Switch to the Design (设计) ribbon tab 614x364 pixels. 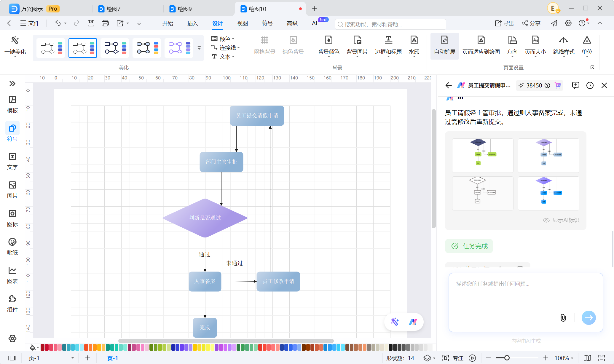click(x=217, y=23)
